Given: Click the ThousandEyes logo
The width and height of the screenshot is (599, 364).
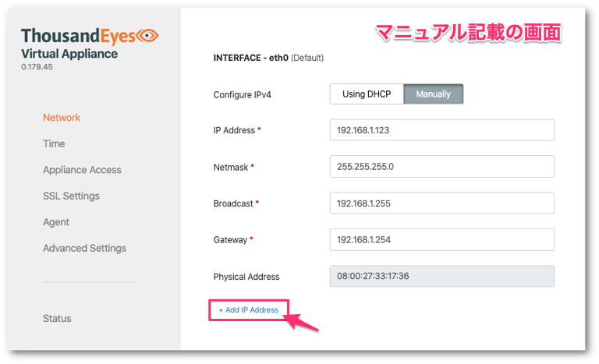Looking at the screenshot, I should point(90,37).
